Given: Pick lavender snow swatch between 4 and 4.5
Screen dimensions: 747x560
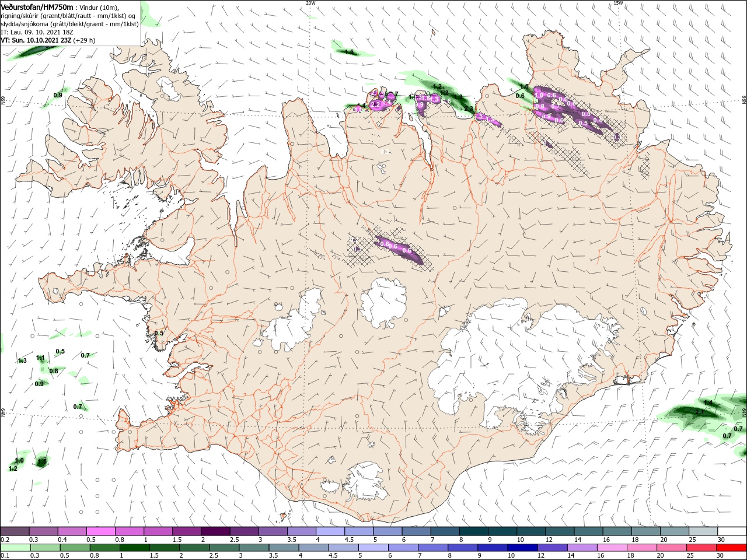Looking at the screenshot, I should [x=330, y=531].
